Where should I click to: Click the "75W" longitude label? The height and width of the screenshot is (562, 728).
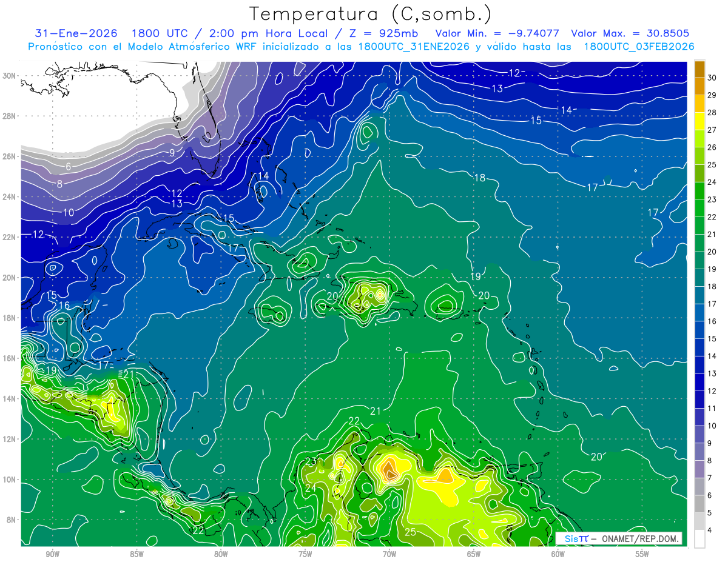(305, 554)
